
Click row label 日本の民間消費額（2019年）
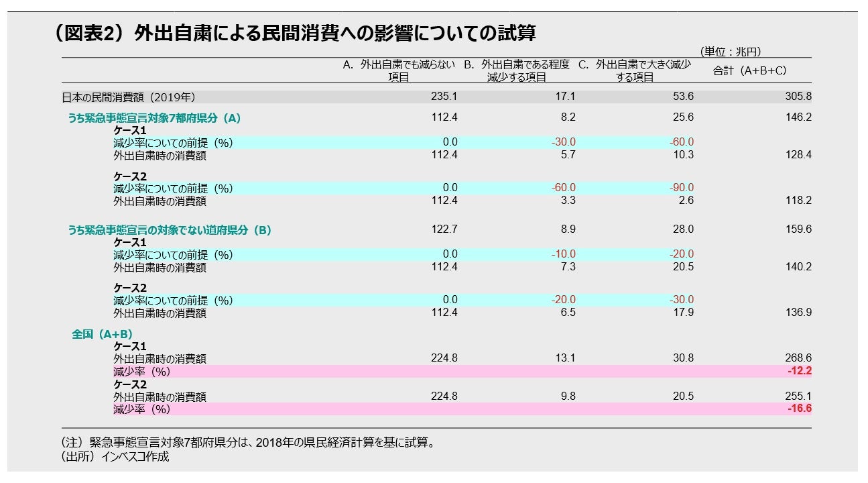coord(129,97)
